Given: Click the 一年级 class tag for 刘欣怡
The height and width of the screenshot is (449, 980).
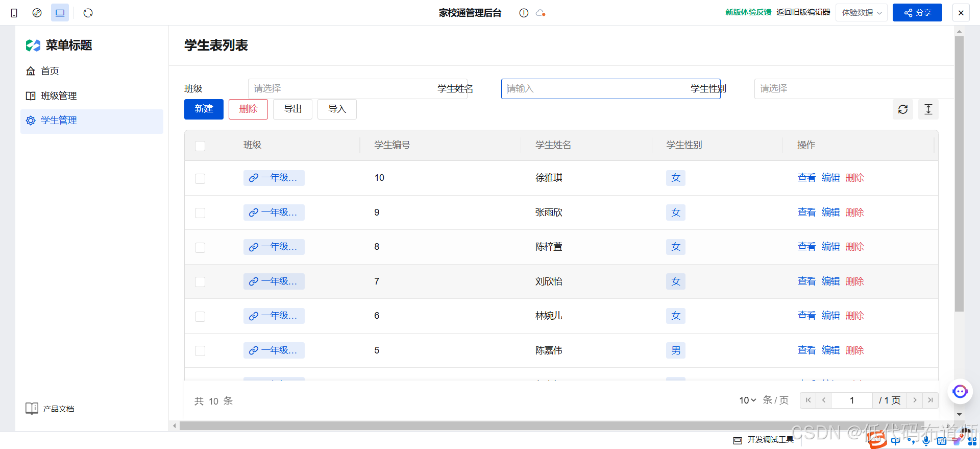Looking at the screenshot, I should (274, 281).
